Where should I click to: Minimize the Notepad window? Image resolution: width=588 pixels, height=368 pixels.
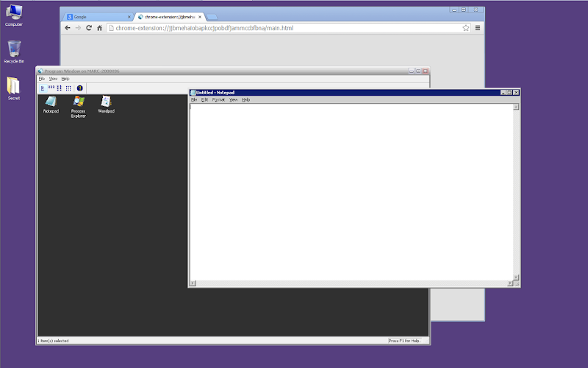503,93
